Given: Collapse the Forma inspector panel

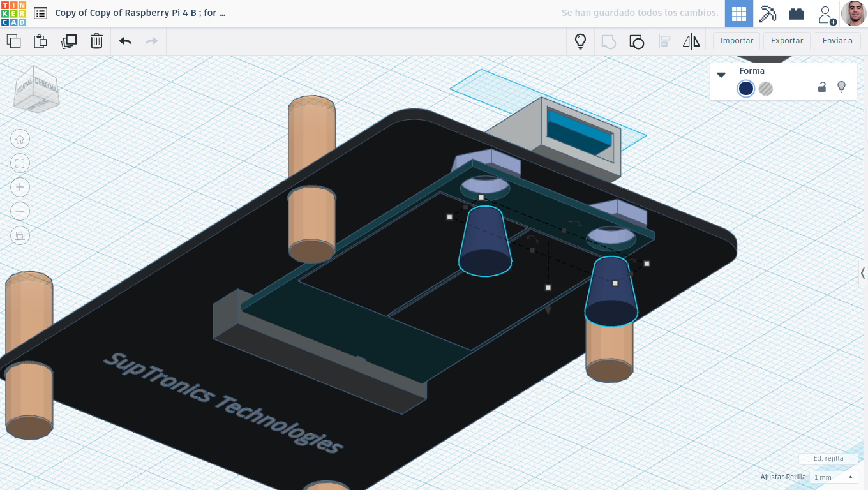Looking at the screenshot, I should click(721, 75).
